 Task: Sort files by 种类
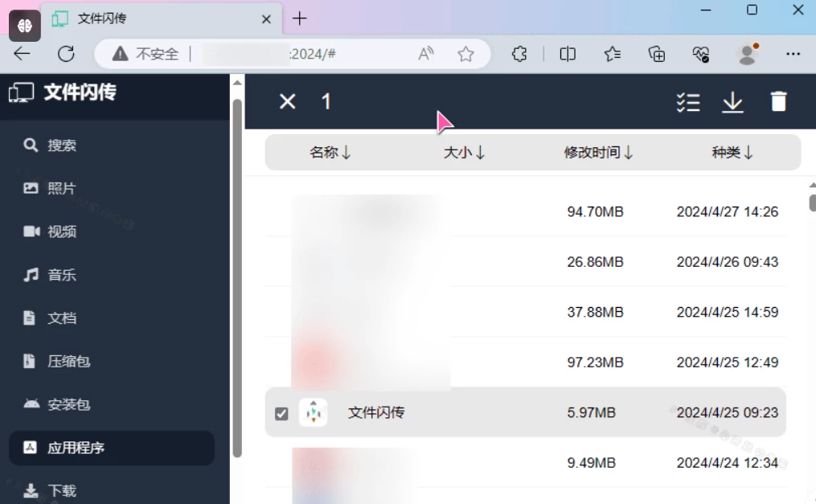[732, 153]
